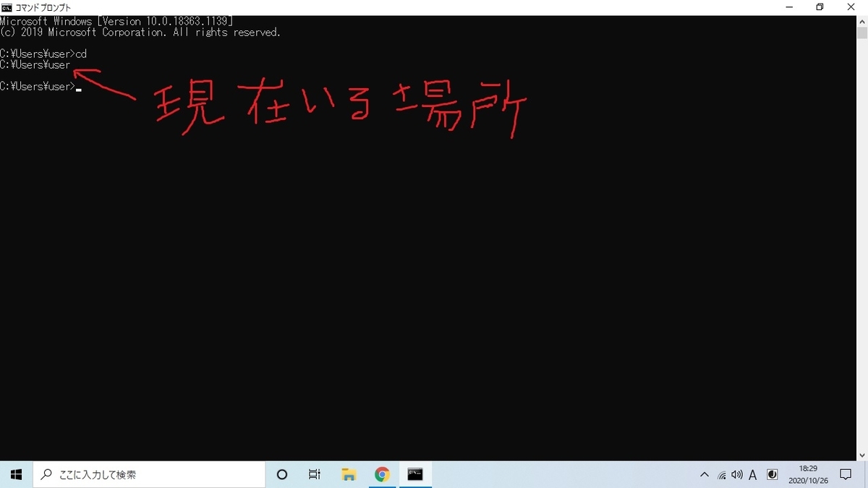Toggle the IME input mode A indicator

753,475
